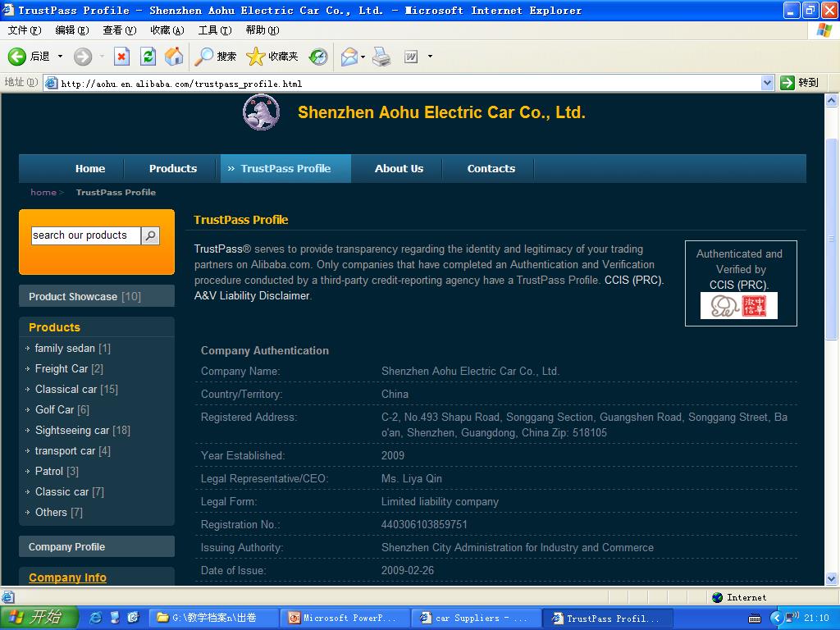Expand hidden tray icons arrow

coord(776,619)
